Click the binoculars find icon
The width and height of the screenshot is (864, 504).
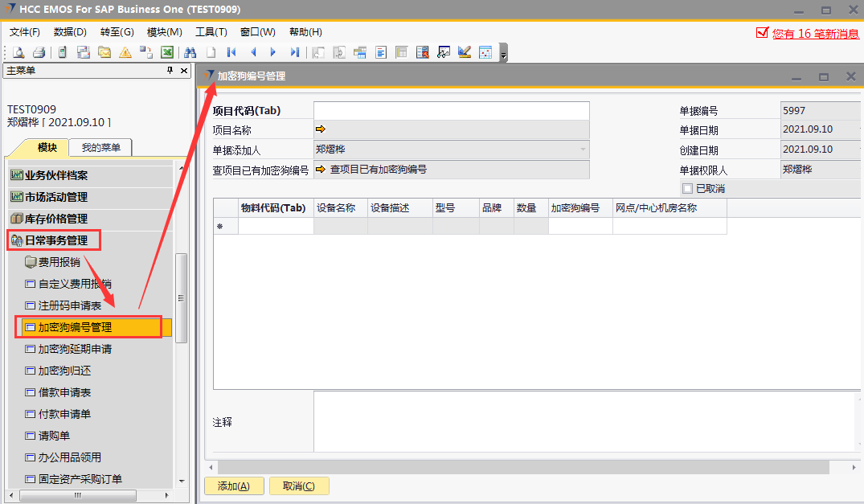click(x=190, y=52)
